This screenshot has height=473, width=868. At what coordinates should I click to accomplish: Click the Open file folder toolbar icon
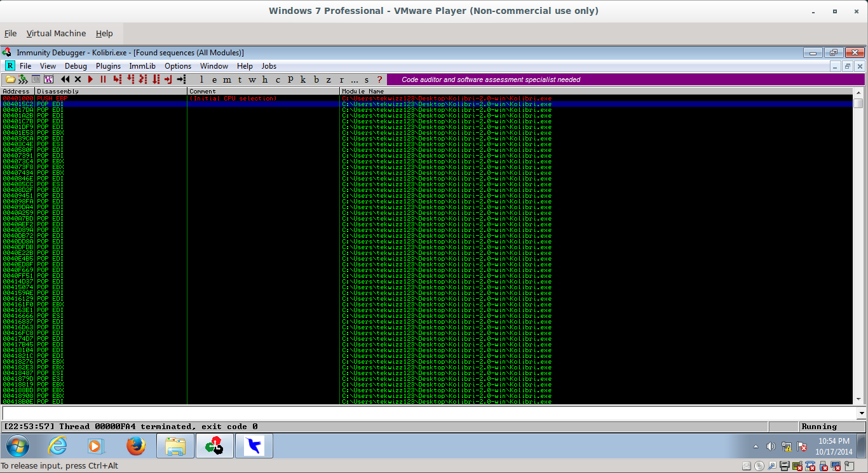pos(10,79)
